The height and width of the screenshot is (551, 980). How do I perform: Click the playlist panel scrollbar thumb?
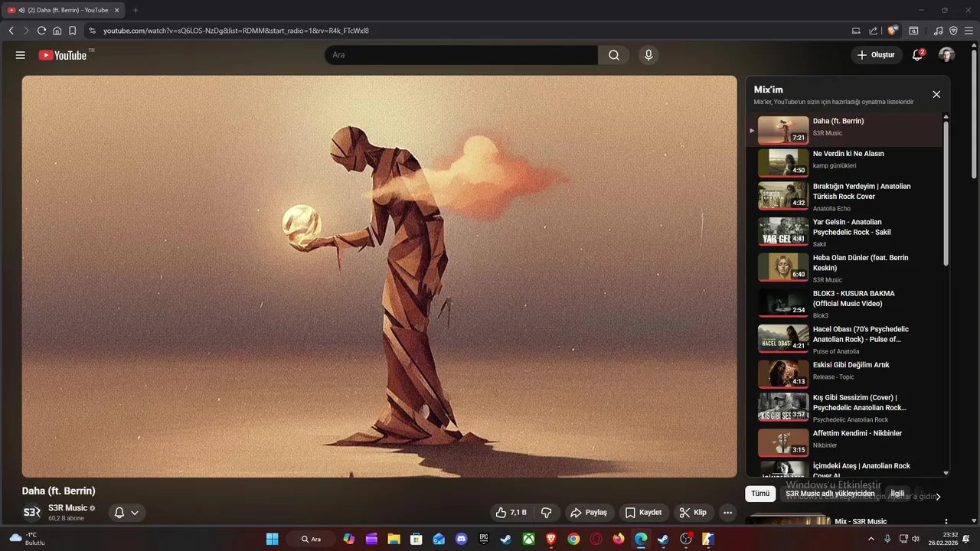pyautogui.click(x=946, y=193)
